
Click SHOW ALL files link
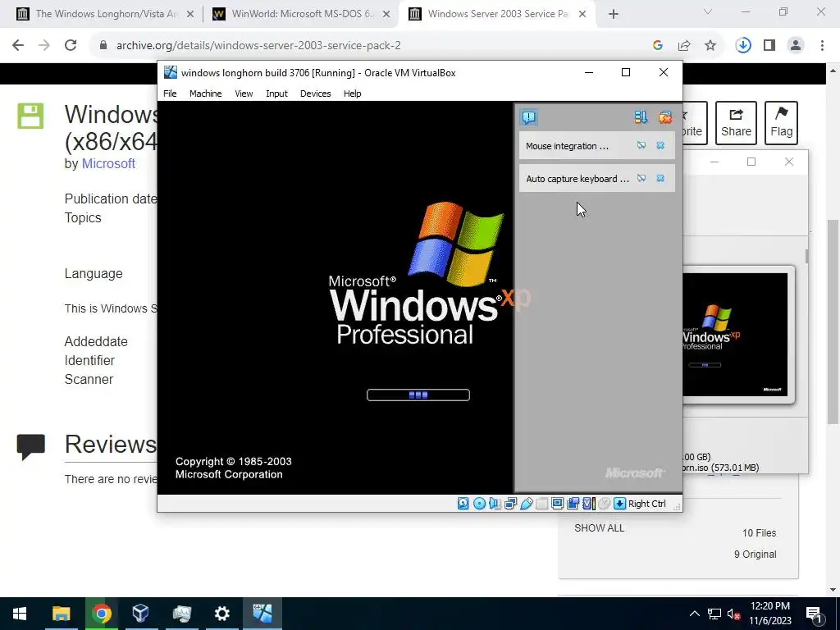click(599, 528)
